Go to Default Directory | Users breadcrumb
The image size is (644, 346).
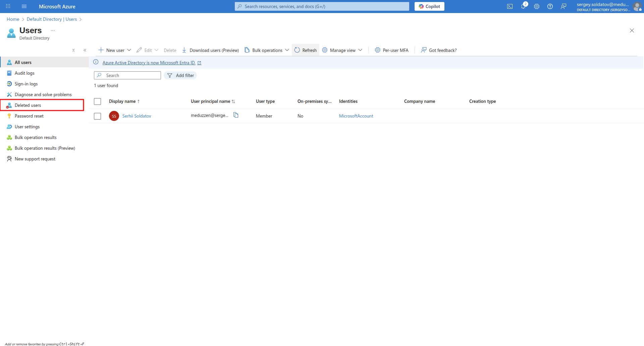pos(52,19)
